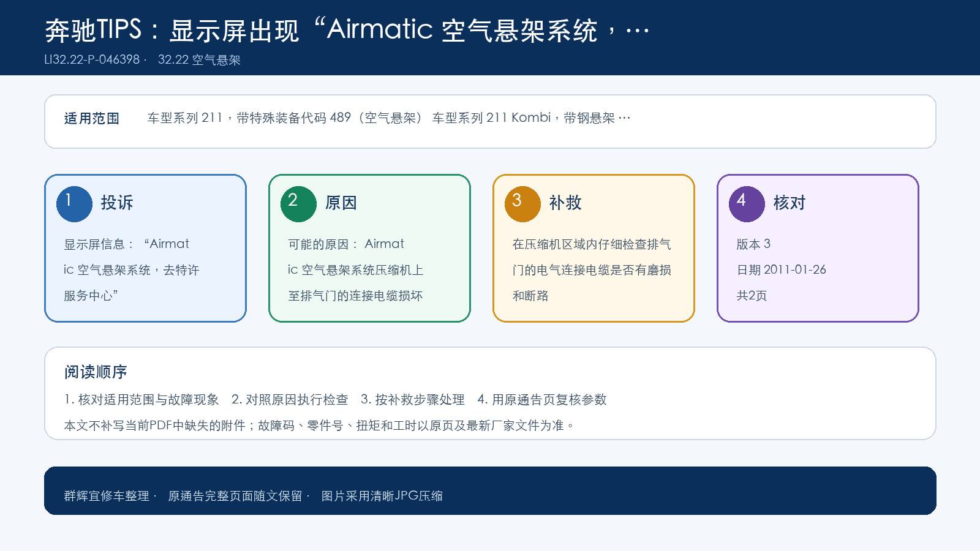
Task: Click the 共2页 text
Action: (x=752, y=295)
